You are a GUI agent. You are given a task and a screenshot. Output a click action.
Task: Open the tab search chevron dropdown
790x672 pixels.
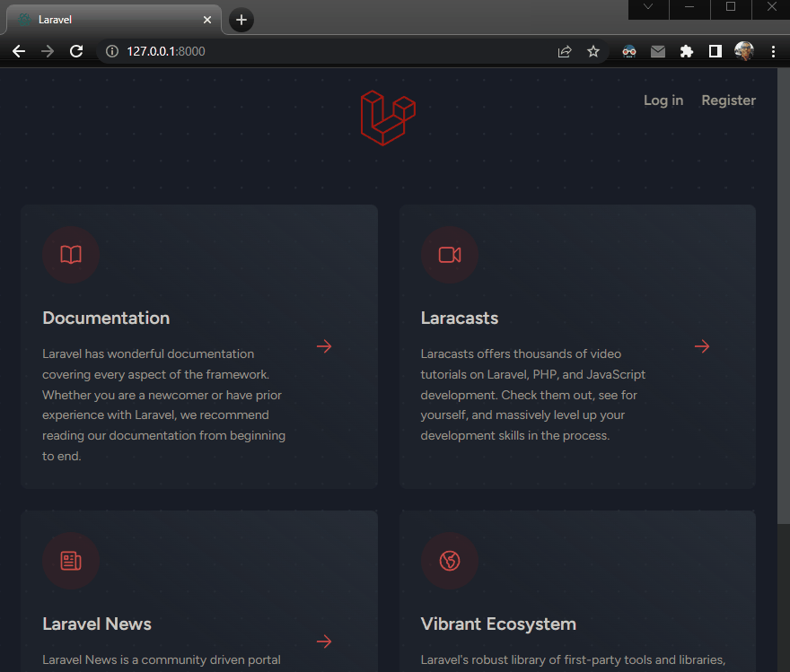coord(648,7)
